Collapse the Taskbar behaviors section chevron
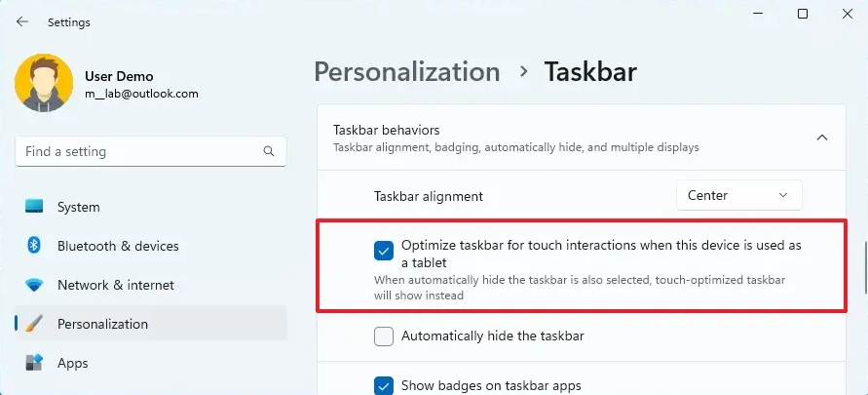The width and height of the screenshot is (868, 395). pyautogui.click(x=822, y=138)
